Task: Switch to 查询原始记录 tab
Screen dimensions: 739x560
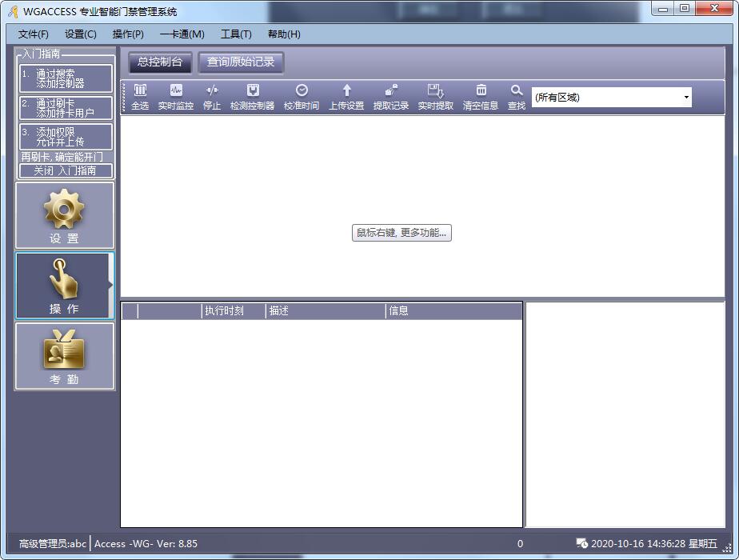Action: (x=241, y=62)
